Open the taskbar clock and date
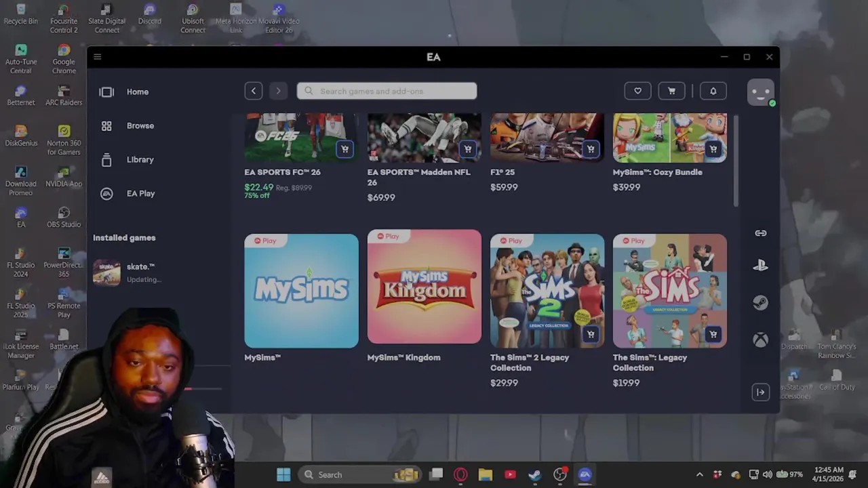This screenshot has width=868, height=488. pyautogui.click(x=828, y=474)
